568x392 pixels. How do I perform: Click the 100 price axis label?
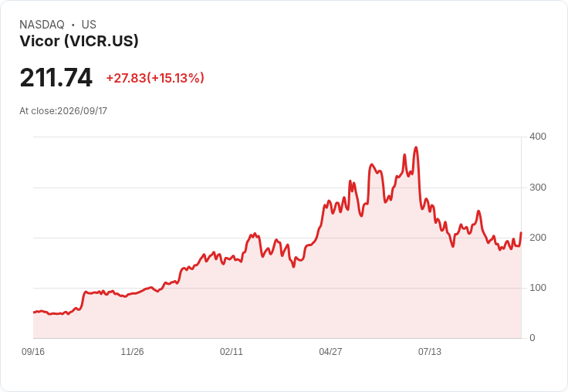coord(538,288)
